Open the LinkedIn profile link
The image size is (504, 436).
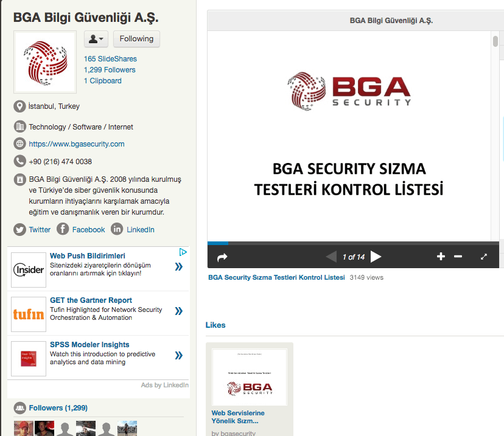click(x=141, y=230)
